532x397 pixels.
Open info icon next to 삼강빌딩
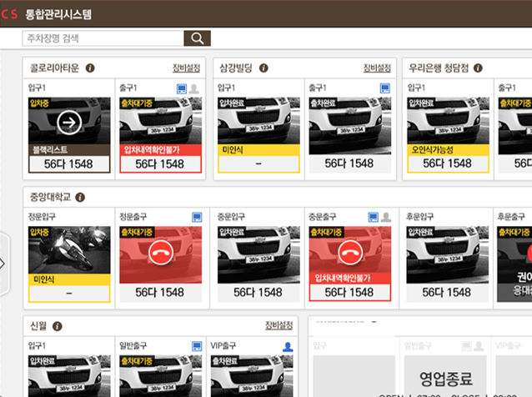[x=265, y=68]
